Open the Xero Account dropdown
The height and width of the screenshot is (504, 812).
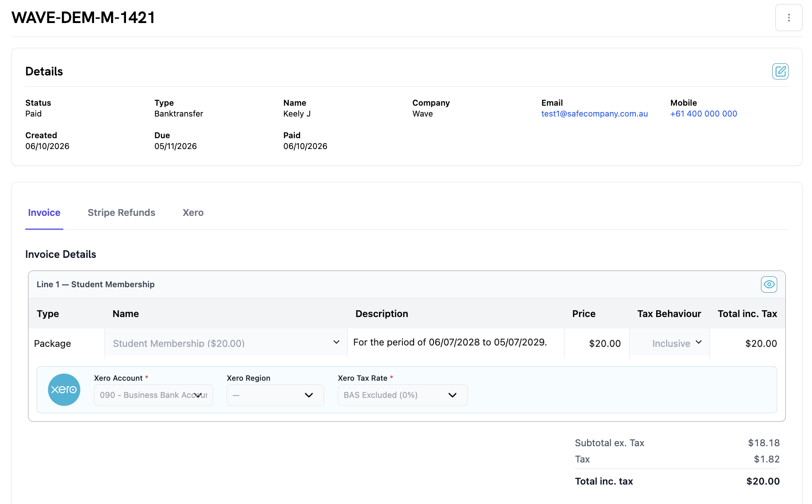tap(154, 395)
